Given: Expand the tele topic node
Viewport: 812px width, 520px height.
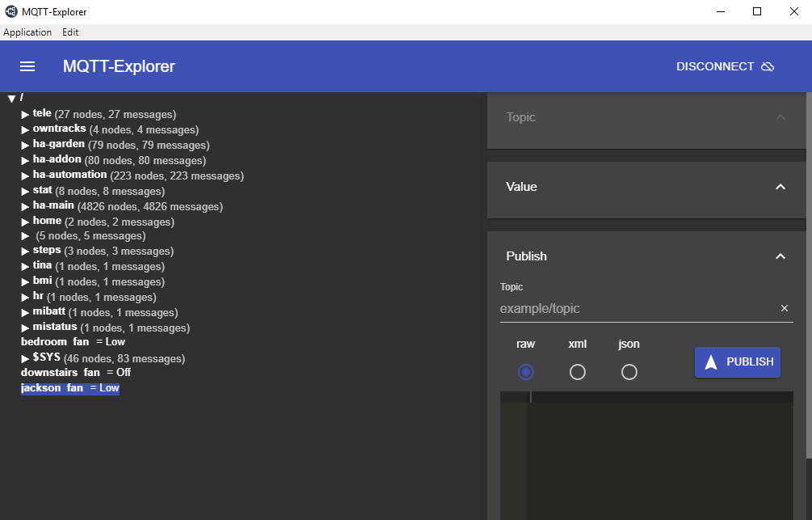Looking at the screenshot, I should tap(25, 114).
